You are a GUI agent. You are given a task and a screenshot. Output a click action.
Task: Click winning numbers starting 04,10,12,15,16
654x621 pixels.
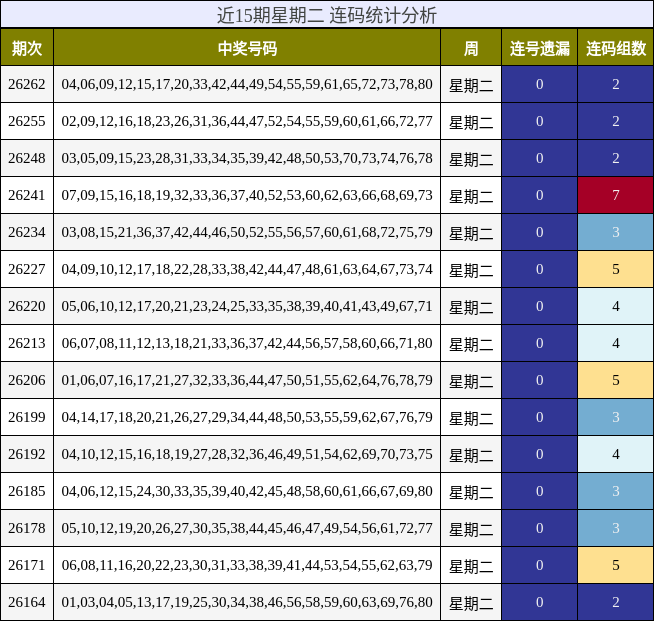coord(247,454)
